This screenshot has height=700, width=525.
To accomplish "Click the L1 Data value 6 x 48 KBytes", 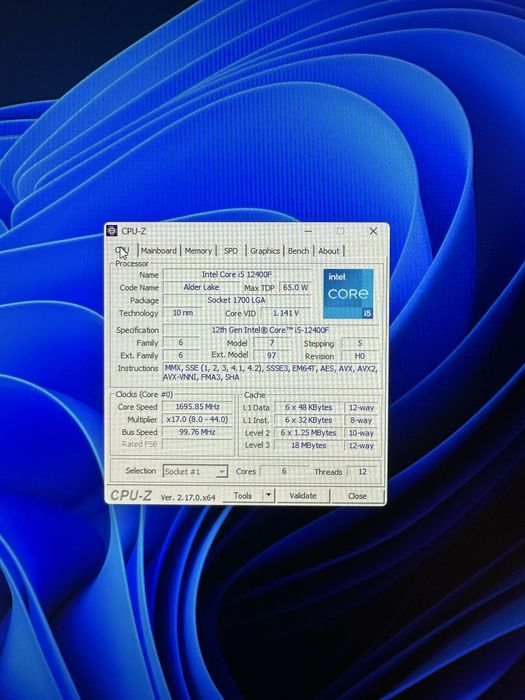I will (308, 408).
